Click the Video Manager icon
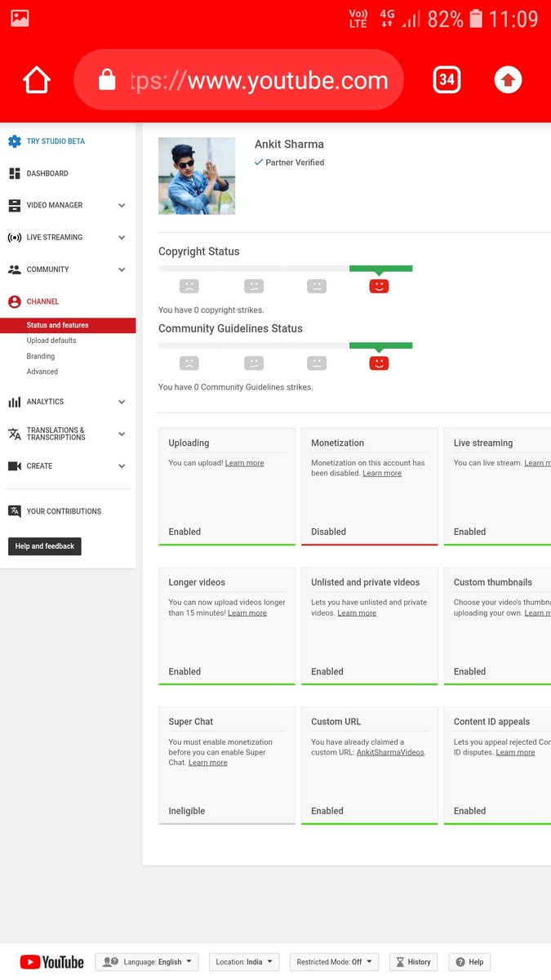 point(15,205)
